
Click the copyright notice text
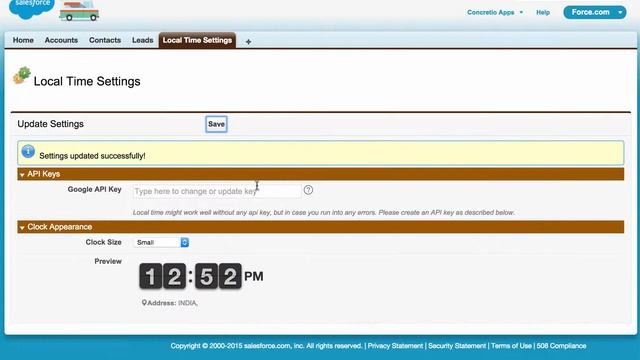click(x=267, y=346)
